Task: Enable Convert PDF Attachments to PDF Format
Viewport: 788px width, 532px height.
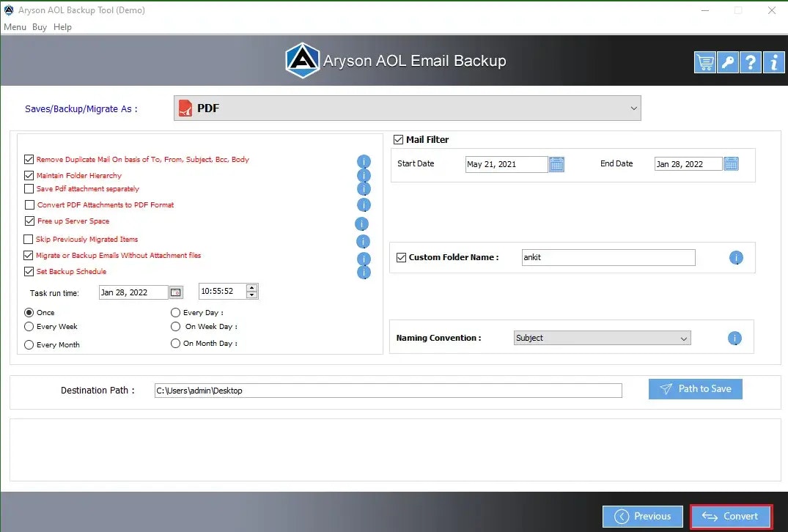Action: (29, 205)
